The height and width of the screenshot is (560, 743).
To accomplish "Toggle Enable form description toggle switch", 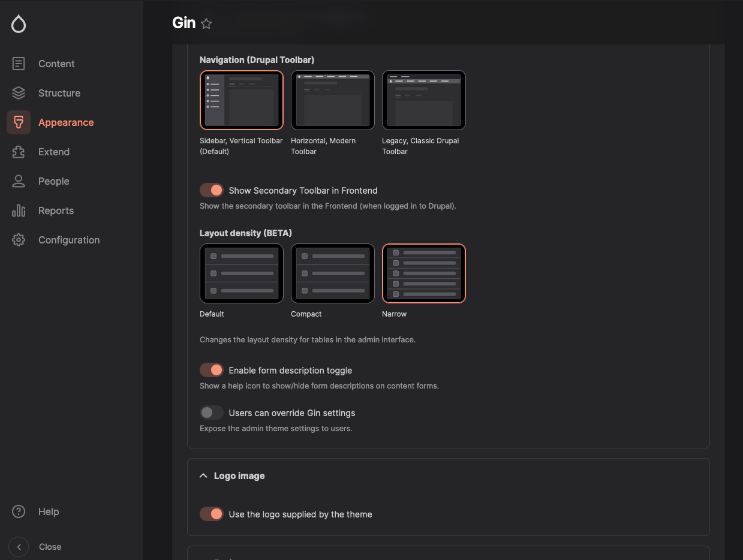I will pyautogui.click(x=212, y=370).
